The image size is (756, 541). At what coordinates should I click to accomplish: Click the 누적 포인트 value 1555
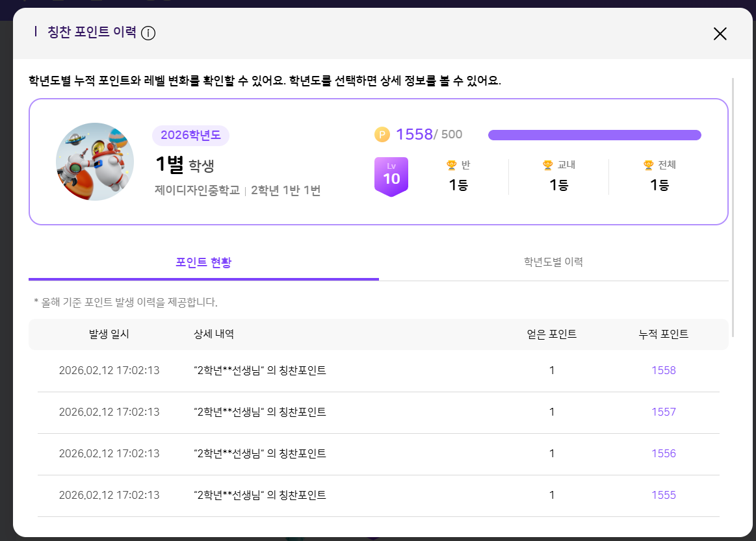(x=664, y=496)
